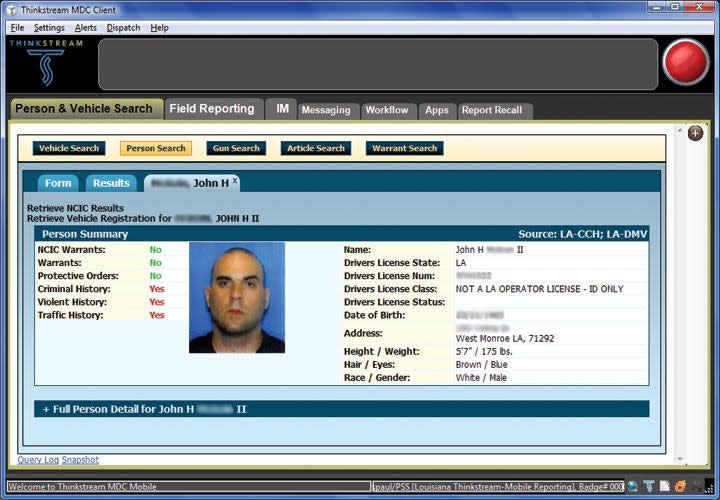Click the 'Source: LA-CCH; LA-DMV' text
720x500 pixels.
[x=583, y=234]
